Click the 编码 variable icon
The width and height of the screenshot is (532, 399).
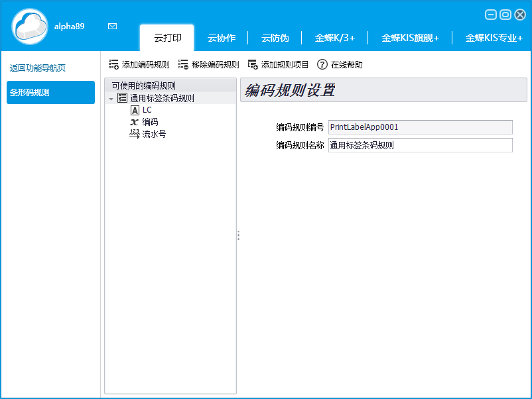pyautogui.click(x=135, y=122)
